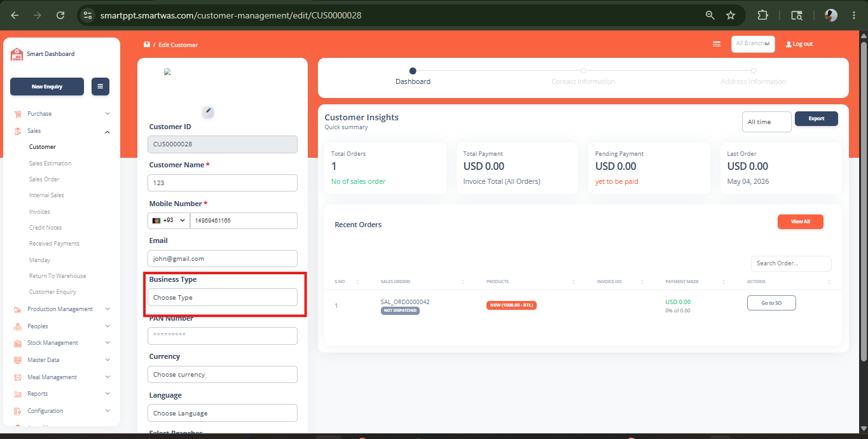868x439 pixels.
Task: Click the browser address bar URL
Action: tap(231, 15)
